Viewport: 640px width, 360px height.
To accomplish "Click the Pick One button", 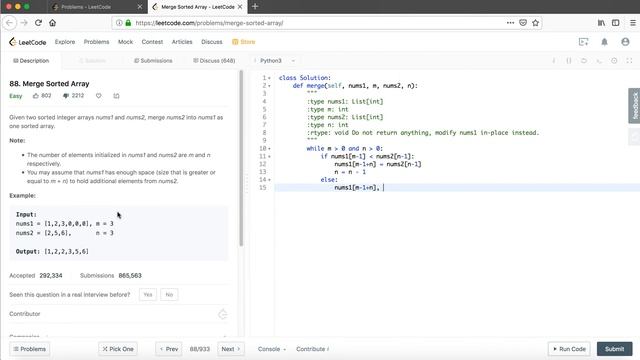I will (118, 349).
